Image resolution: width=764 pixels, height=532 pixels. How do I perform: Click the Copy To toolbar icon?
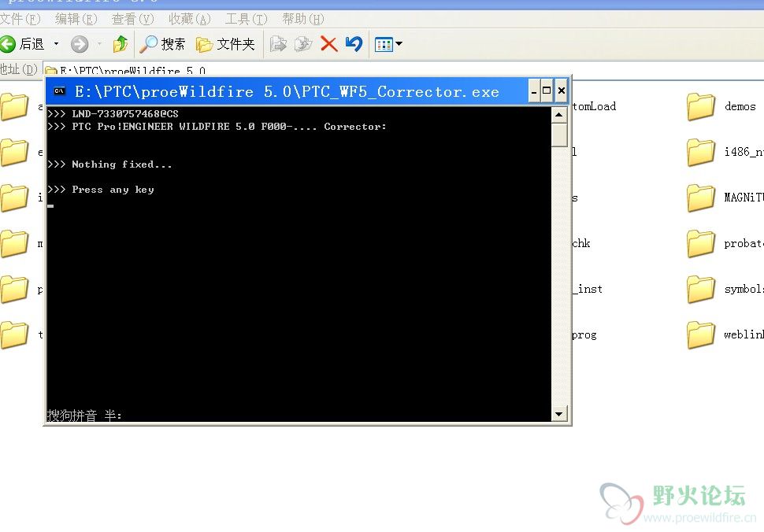tap(303, 44)
